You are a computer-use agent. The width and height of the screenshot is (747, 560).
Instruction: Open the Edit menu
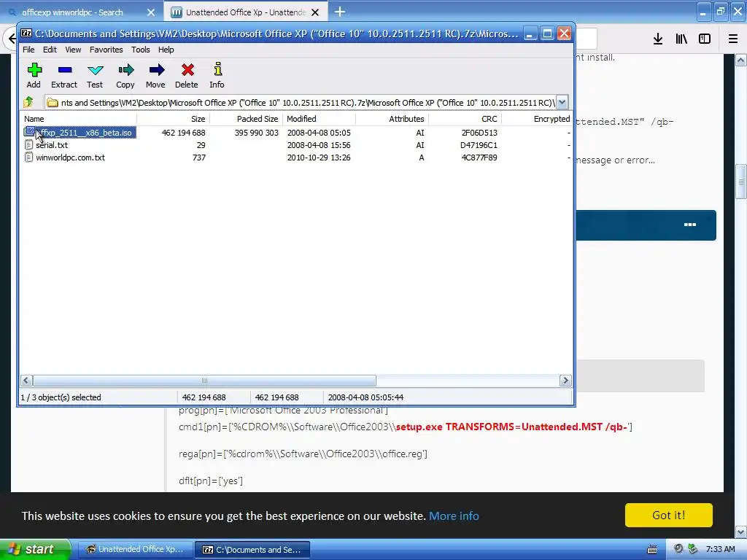(50, 50)
